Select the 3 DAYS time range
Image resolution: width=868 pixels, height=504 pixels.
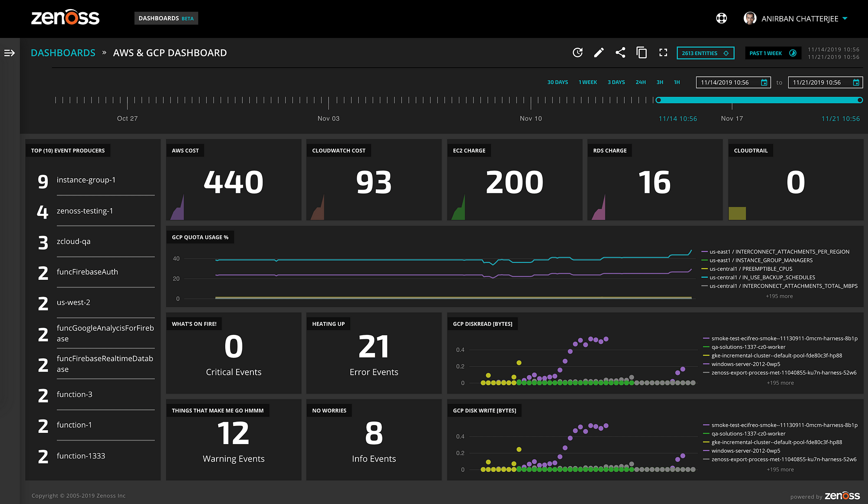[616, 82]
